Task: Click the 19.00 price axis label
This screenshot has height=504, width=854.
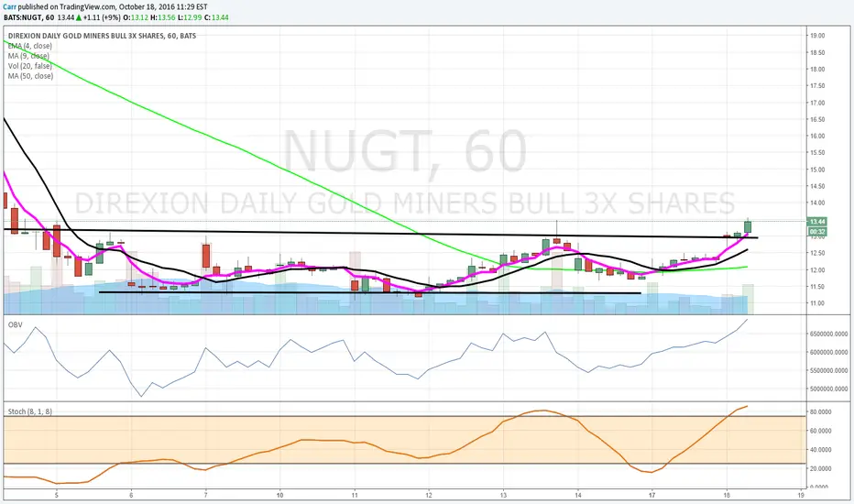Action: click(x=817, y=36)
